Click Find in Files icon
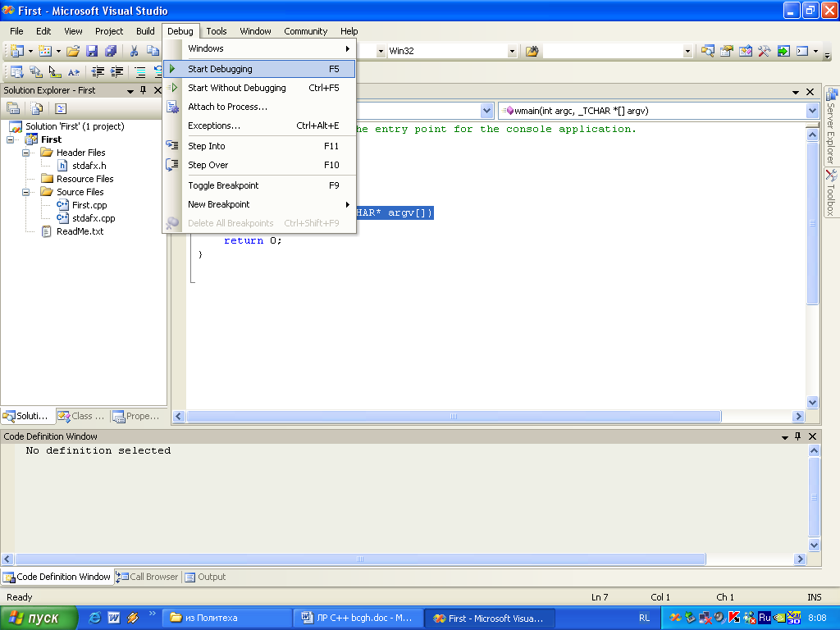840x630 pixels. pos(532,51)
